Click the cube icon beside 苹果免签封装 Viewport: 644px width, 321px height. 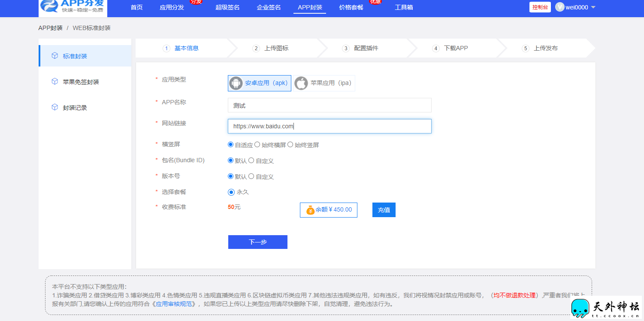[x=54, y=82]
